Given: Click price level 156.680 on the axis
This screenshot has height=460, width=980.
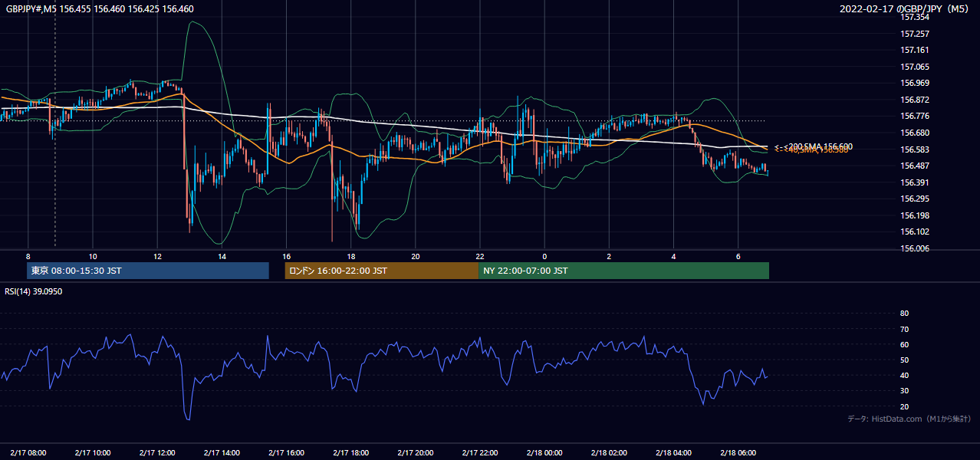Looking at the screenshot, I should (x=915, y=133).
